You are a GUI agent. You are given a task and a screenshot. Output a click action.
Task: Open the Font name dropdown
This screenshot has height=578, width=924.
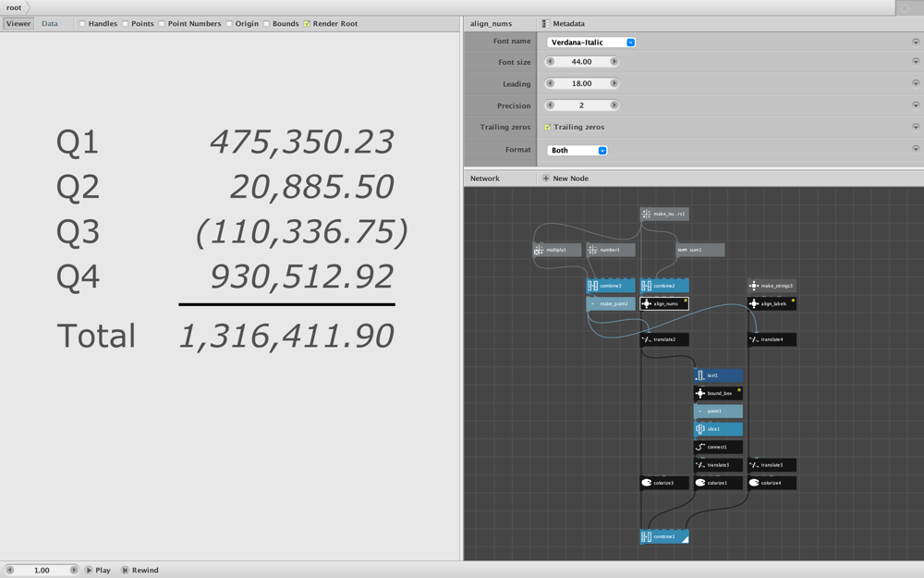click(591, 43)
